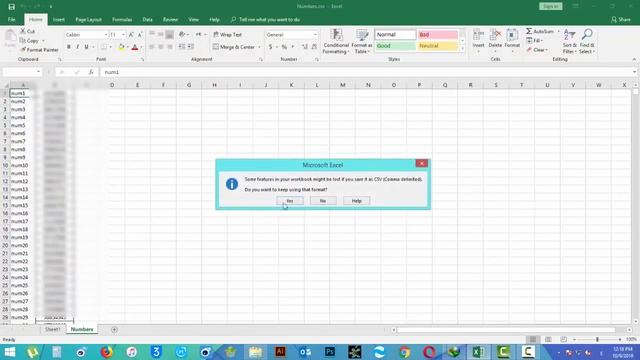
Task: Open Sort & Filter menu
Action: click(x=569, y=41)
